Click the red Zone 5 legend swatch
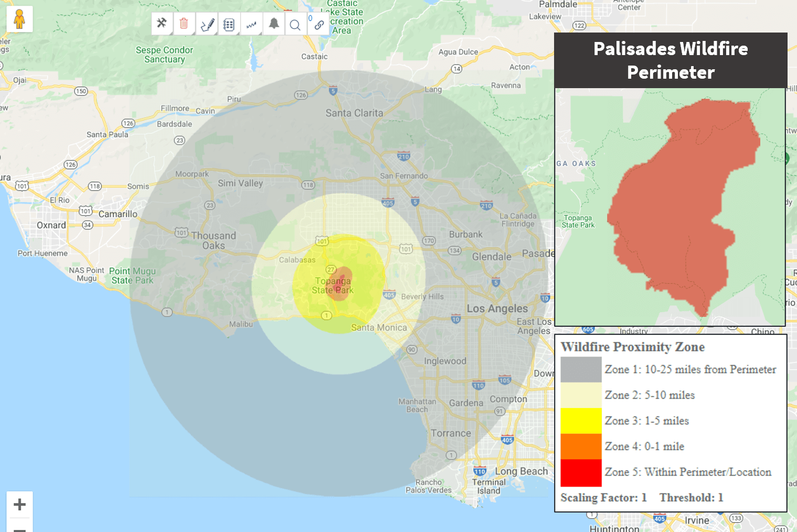The height and width of the screenshot is (532, 797). pos(581,473)
